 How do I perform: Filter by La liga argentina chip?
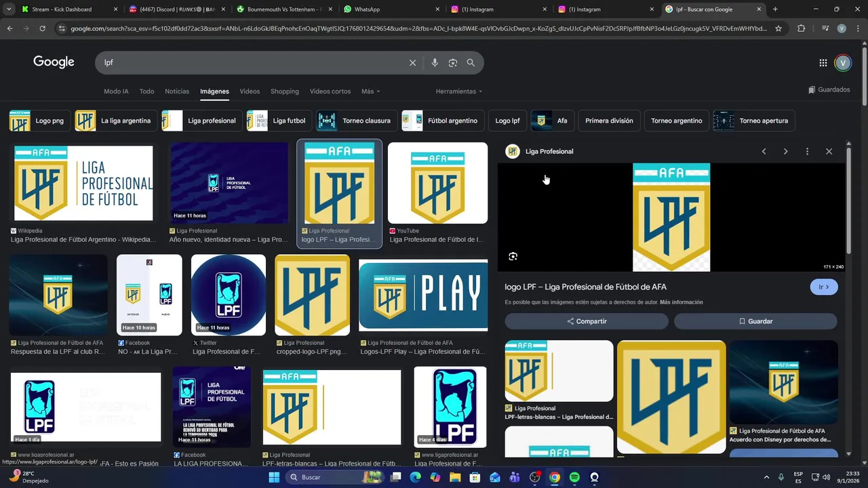point(116,121)
